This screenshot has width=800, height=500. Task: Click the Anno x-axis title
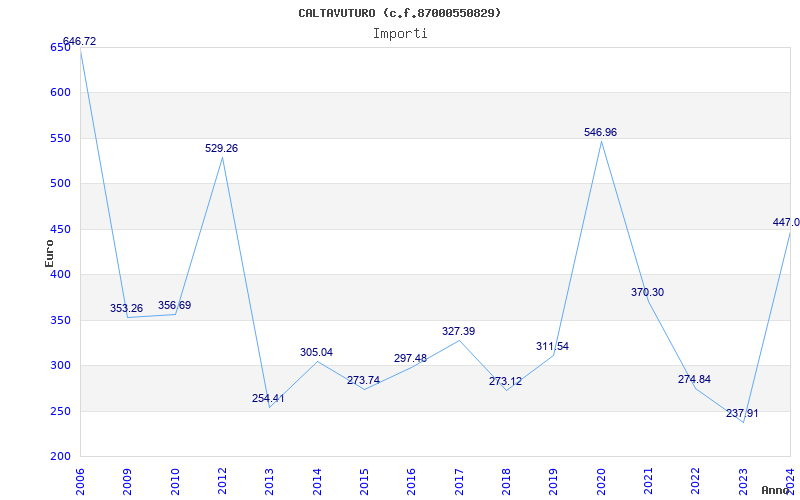click(x=776, y=490)
